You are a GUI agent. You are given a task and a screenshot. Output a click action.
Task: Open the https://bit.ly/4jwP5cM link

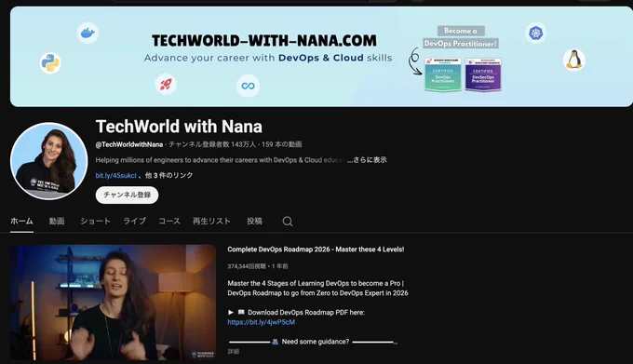tap(262, 322)
